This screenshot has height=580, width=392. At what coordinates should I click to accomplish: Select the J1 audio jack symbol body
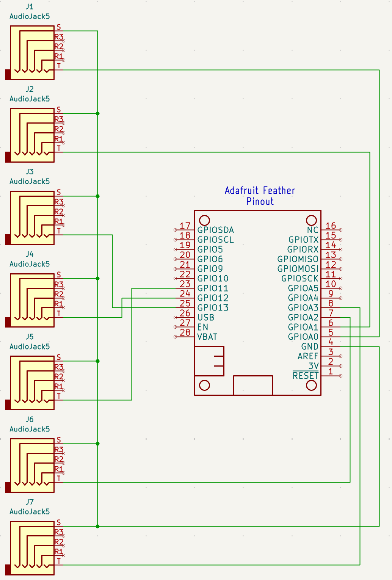(32, 53)
